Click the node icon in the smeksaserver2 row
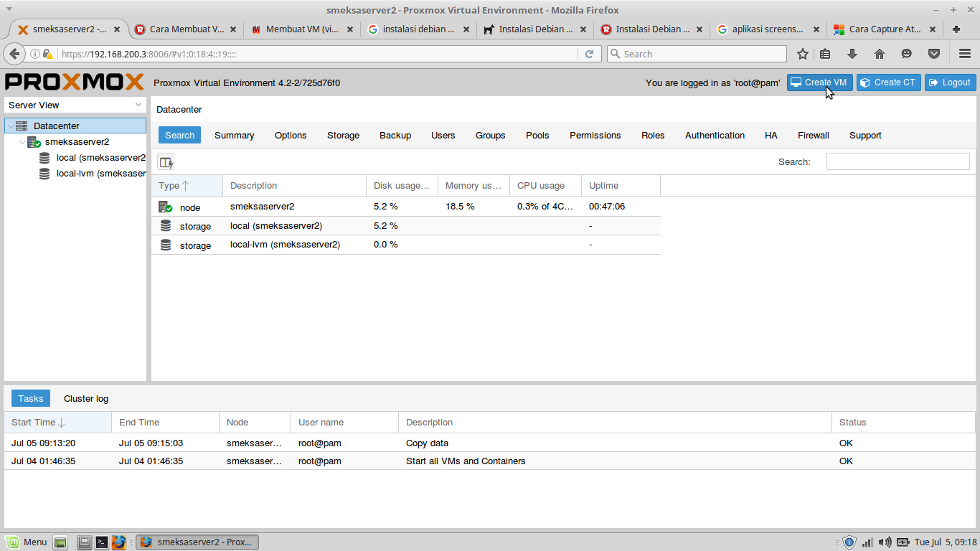The width and height of the screenshot is (980, 551). (166, 207)
